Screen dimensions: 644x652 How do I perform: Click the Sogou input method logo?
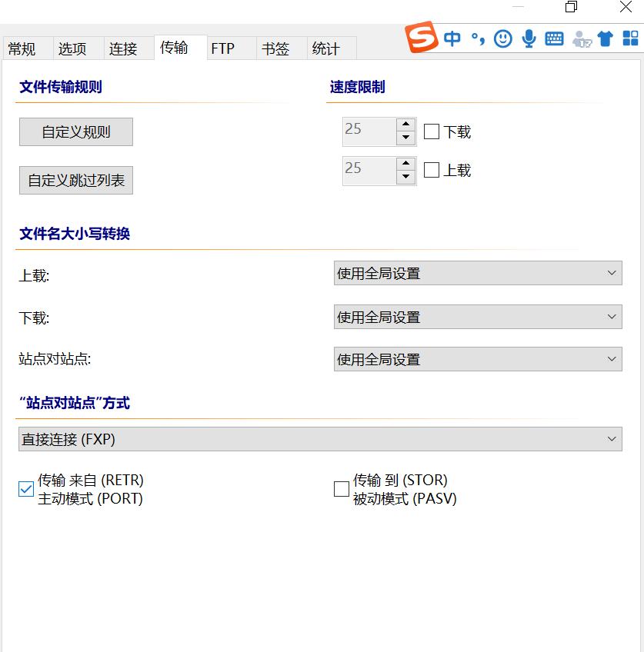[x=422, y=38]
